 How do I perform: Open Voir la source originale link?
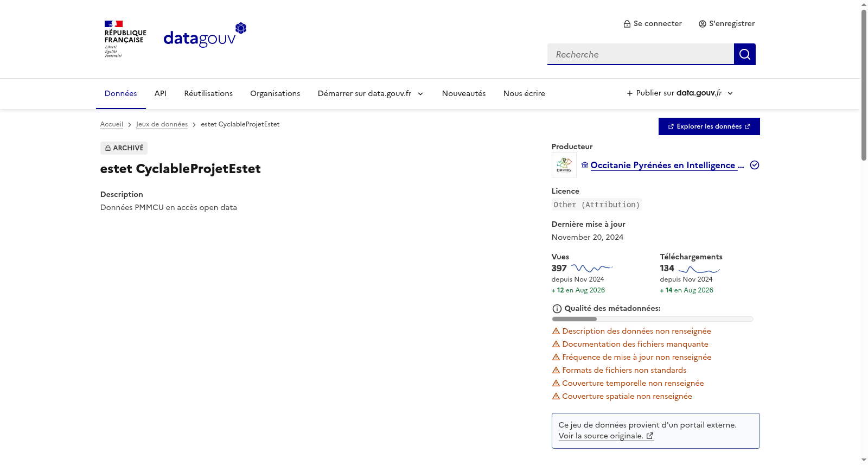coord(606,436)
